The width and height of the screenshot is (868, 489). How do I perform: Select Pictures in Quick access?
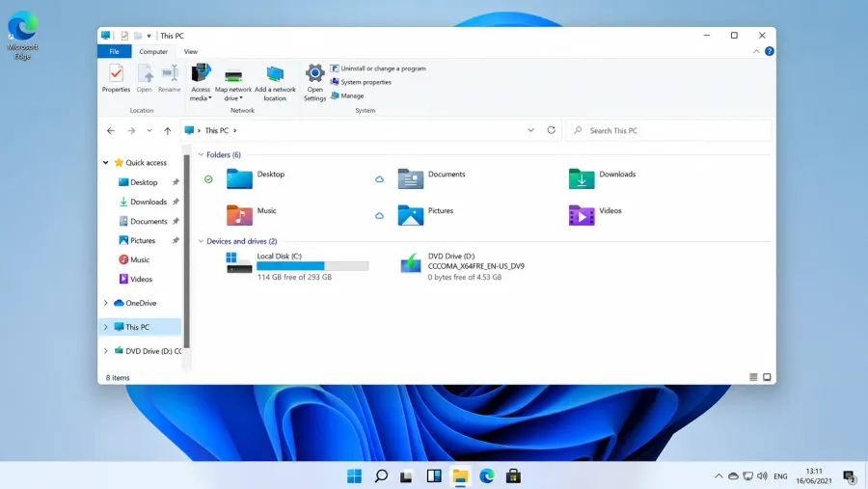(x=142, y=240)
